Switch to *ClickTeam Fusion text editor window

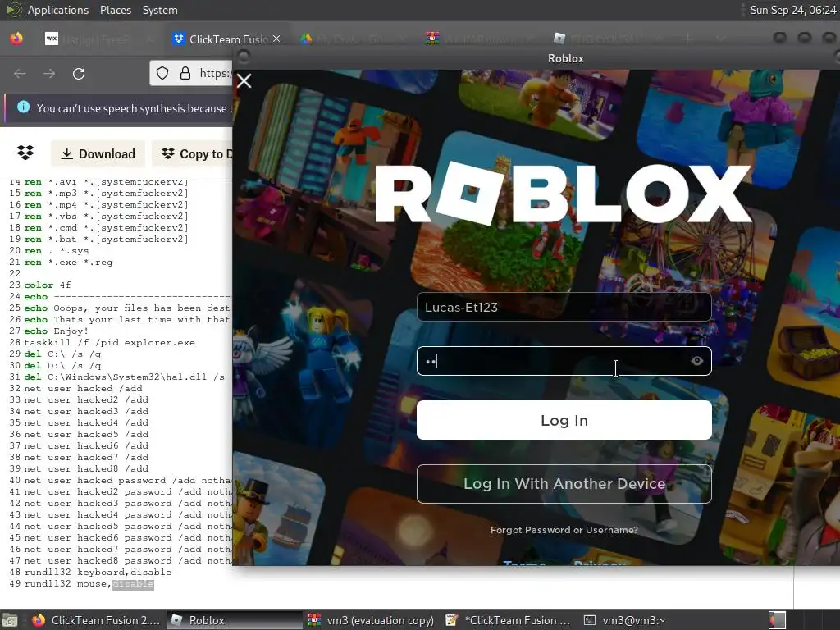pyautogui.click(x=509, y=620)
